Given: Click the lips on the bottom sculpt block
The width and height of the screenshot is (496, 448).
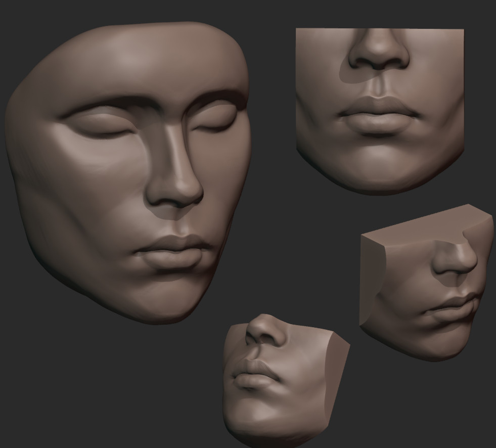Looking at the screenshot, I should 255,375.
